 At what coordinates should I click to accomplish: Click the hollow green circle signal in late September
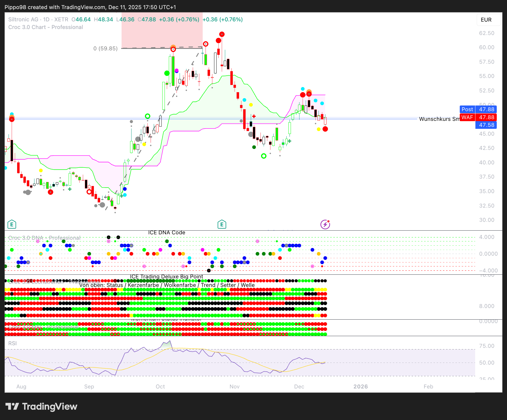147,116
